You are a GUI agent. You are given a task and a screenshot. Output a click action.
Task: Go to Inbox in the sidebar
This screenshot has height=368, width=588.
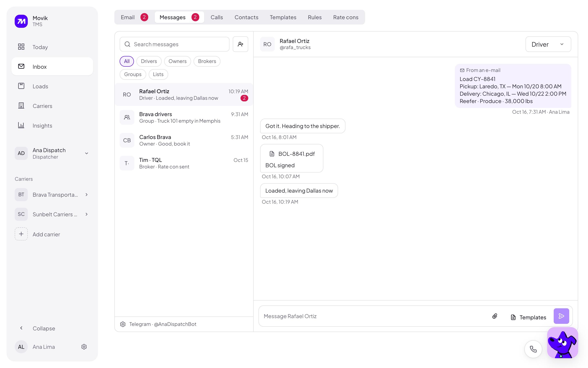click(52, 66)
